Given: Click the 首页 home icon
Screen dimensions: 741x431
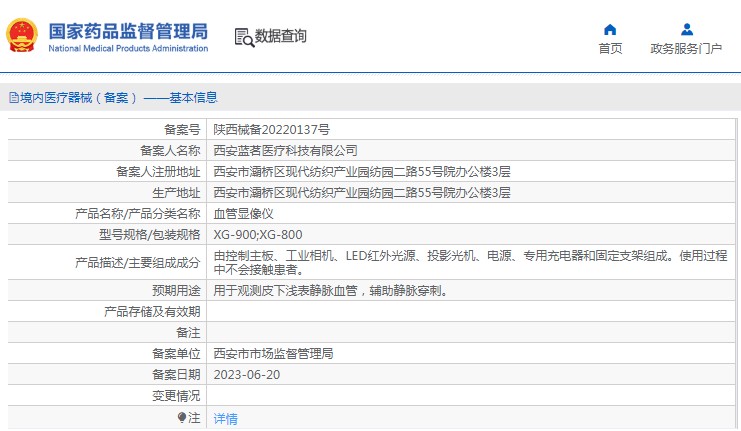Looking at the screenshot, I should pos(610,30).
